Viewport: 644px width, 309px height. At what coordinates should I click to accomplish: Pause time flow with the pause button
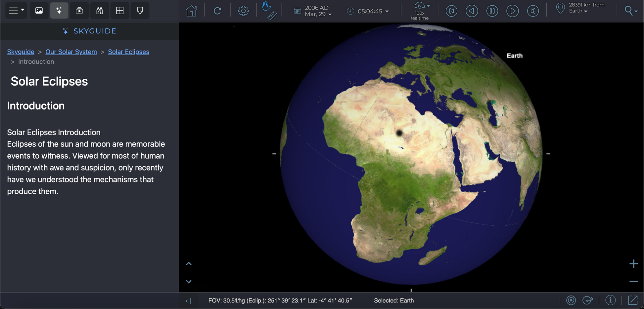tap(492, 11)
